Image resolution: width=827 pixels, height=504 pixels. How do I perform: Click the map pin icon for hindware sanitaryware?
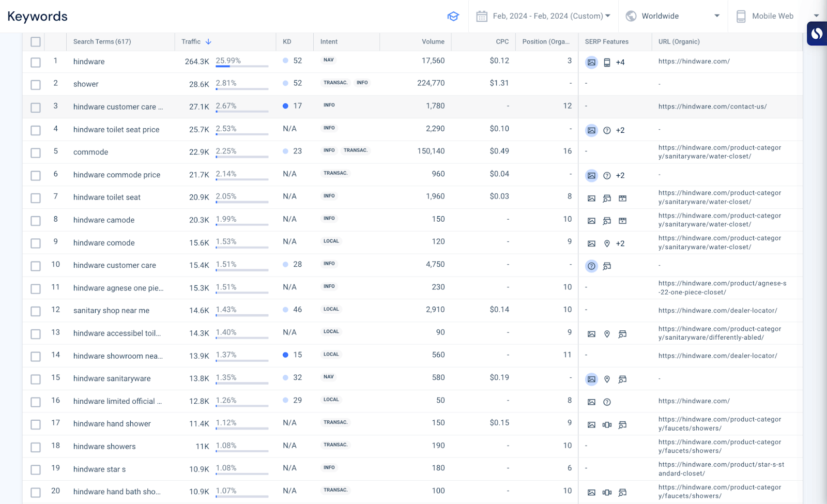[607, 379]
